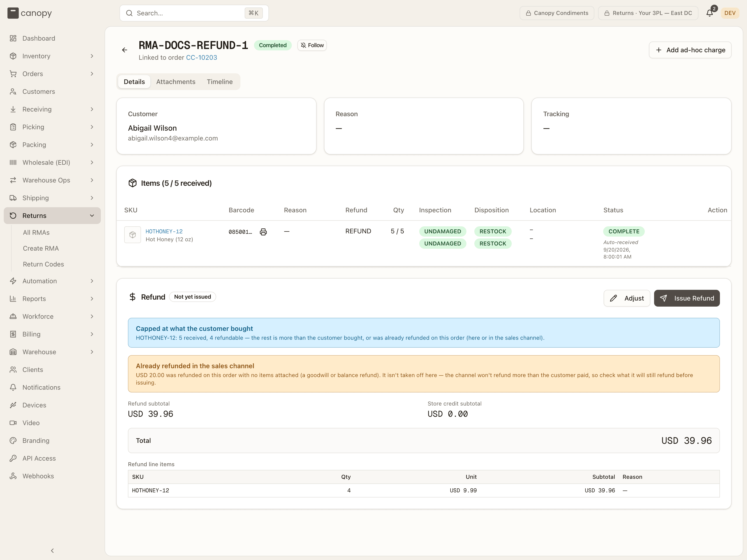The height and width of the screenshot is (560, 747).
Task: Expand the Orders menu chevron
Action: pyautogui.click(x=92, y=74)
